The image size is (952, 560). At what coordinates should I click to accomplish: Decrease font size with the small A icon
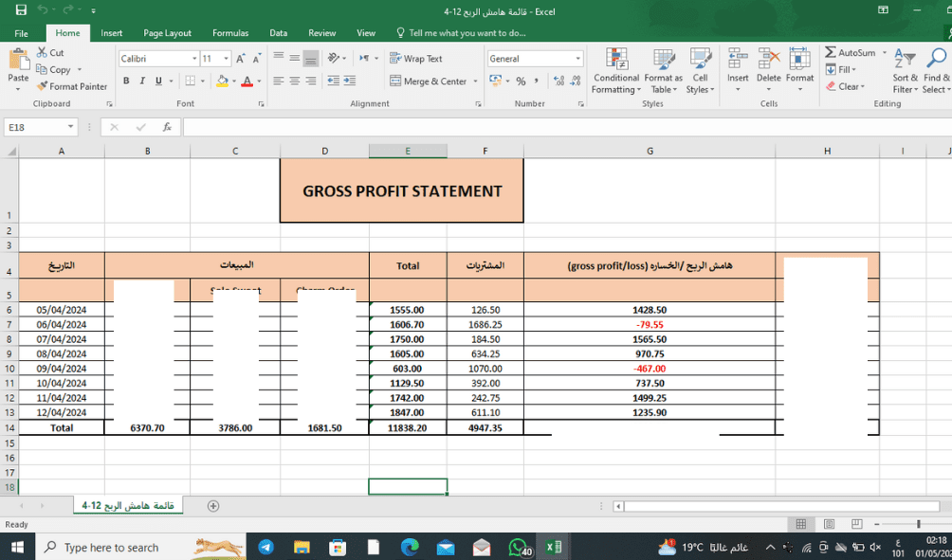[x=256, y=59]
